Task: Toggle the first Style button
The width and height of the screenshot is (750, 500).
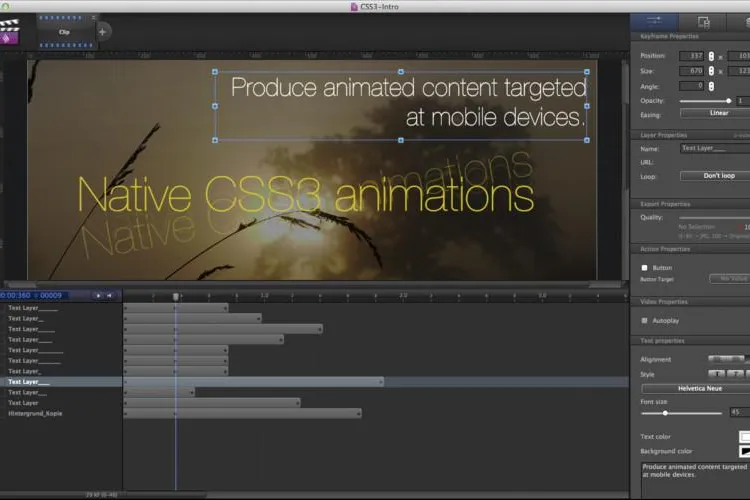Action: point(717,374)
